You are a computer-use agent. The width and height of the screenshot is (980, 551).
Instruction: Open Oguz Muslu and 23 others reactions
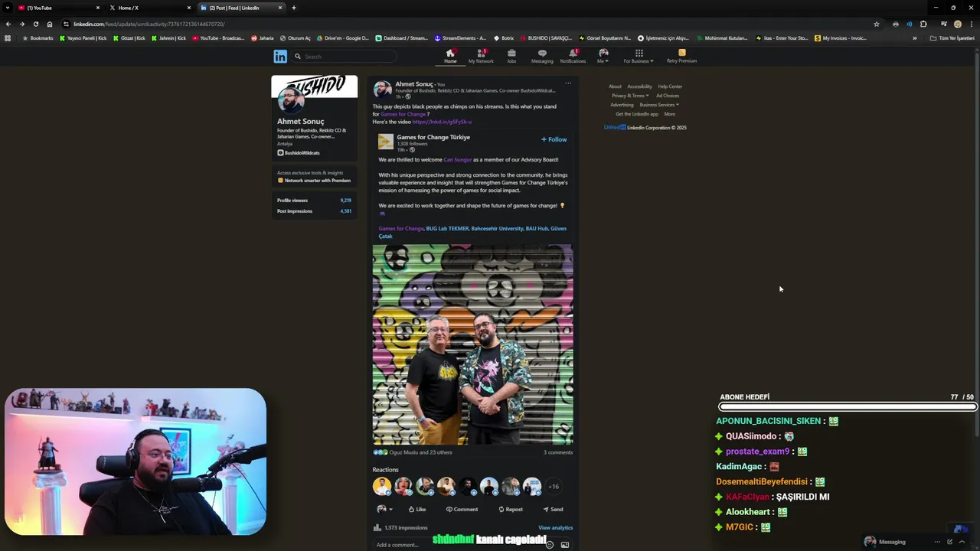click(x=420, y=452)
